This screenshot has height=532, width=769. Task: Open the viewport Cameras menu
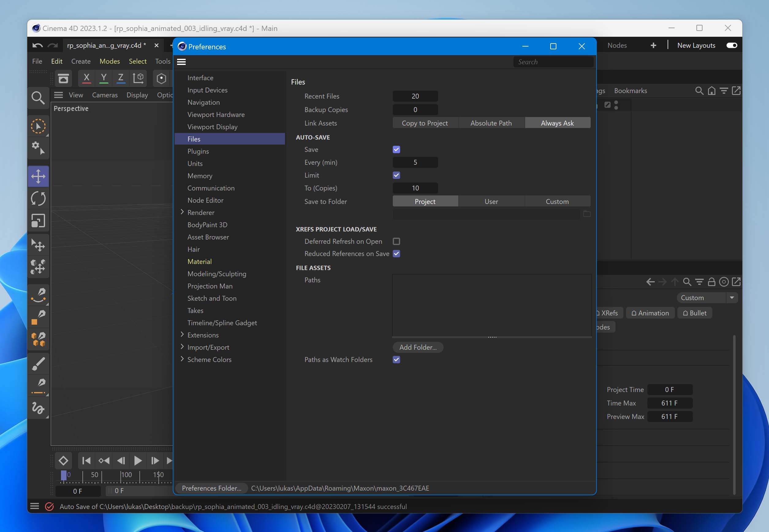(105, 95)
